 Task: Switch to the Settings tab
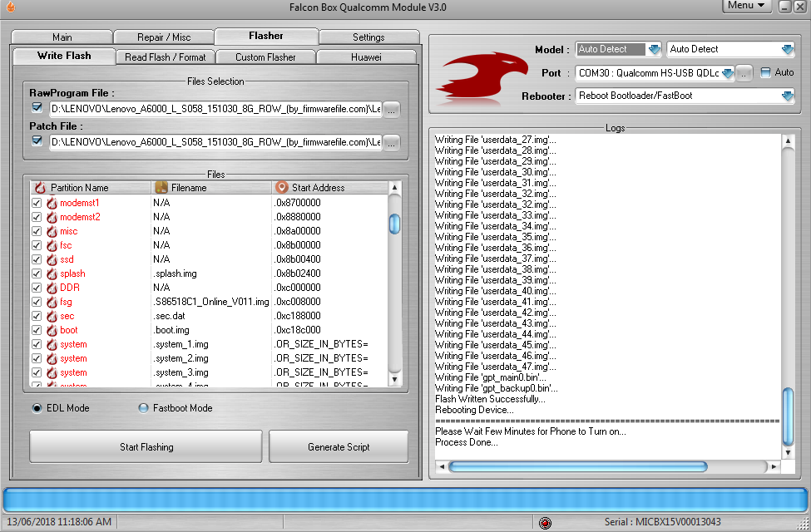[x=368, y=37]
